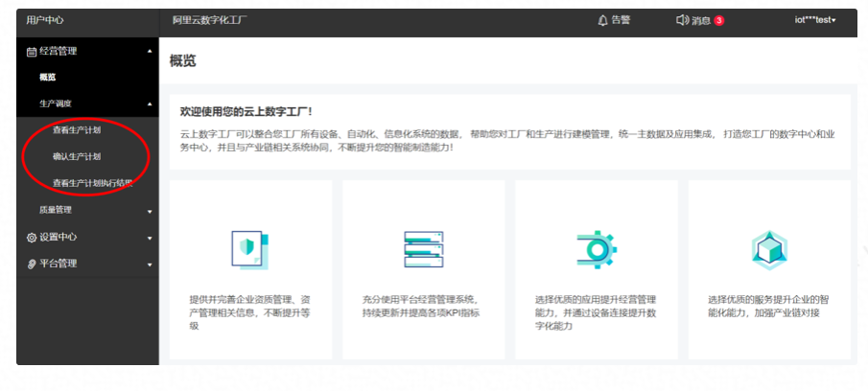Click the 概览 page heading
The width and height of the screenshot is (868, 391).
tap(182, 61)
